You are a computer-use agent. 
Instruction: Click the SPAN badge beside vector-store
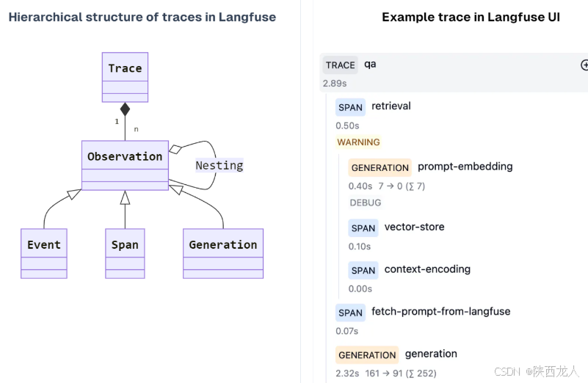[363, 228]
